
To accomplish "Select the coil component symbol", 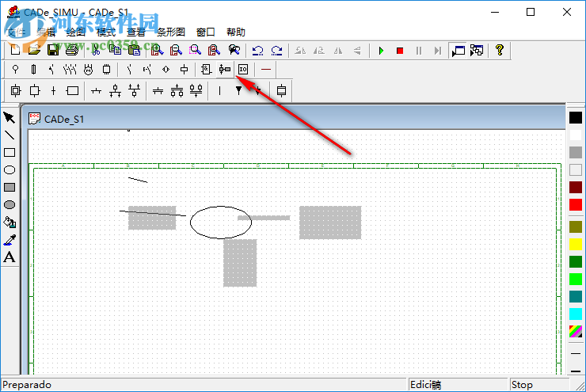I will point(185,69).
